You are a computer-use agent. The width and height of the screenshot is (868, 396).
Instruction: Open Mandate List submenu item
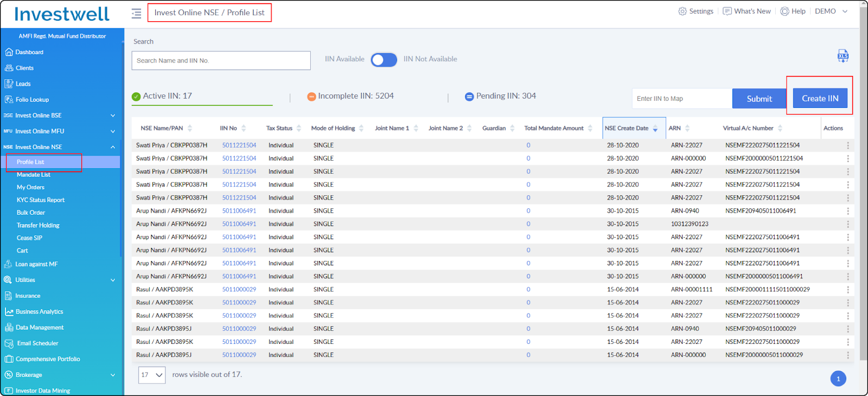(34, 175)
